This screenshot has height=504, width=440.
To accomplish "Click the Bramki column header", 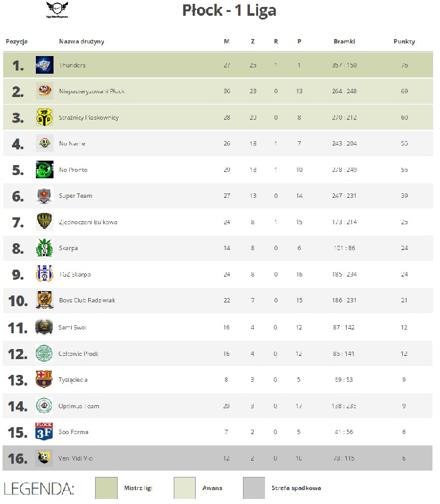I will [344, 42].
